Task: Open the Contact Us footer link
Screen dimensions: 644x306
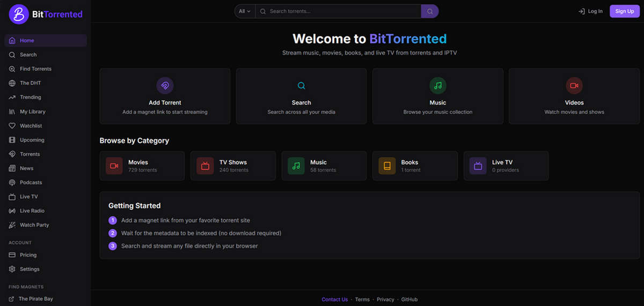Action: click(x=335, y=300)
